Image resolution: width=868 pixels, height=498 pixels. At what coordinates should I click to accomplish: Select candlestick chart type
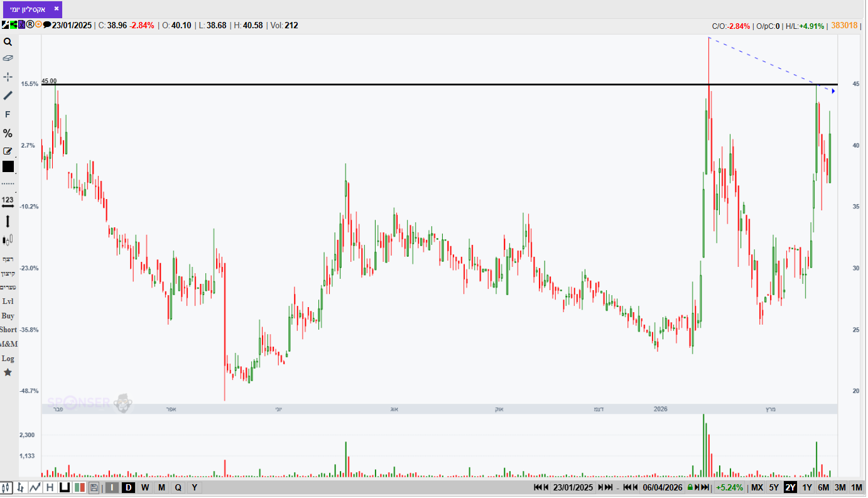(x=7, y=487)
